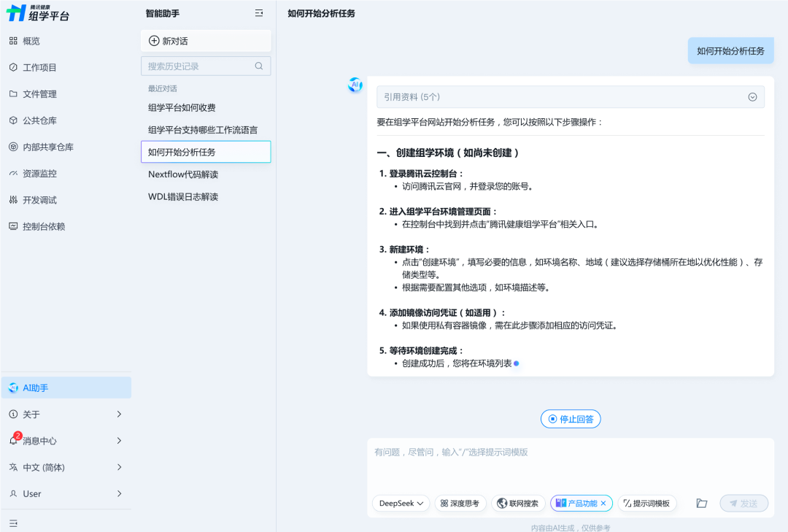Enable the 深度思考 deep thinking mode
788x532 pixels.
[460, 503]
